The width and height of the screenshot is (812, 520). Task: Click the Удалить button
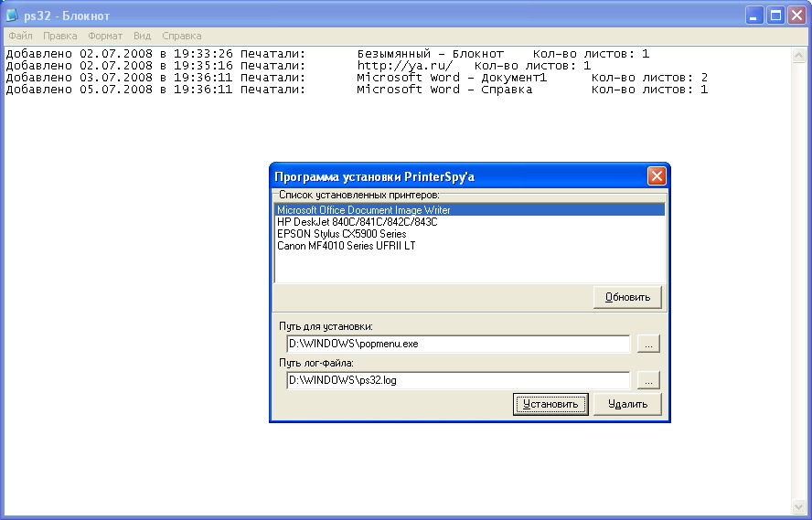click(627, 404)
